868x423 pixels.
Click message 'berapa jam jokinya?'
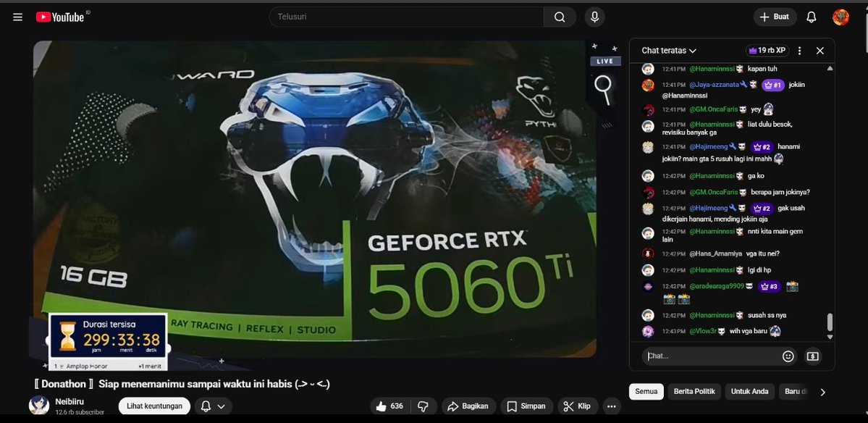click(x=780, y=192)
